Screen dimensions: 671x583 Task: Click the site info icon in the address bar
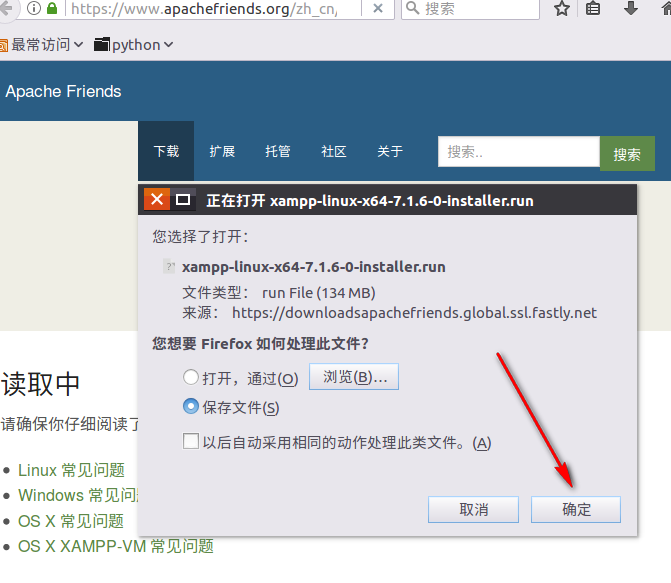coord(33,8)
